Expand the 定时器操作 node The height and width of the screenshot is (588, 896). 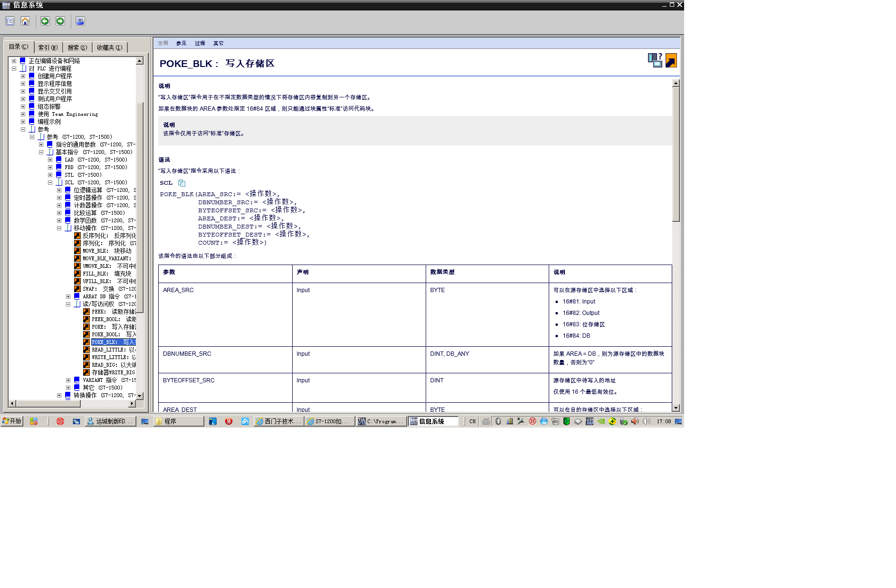coord(59,198)
